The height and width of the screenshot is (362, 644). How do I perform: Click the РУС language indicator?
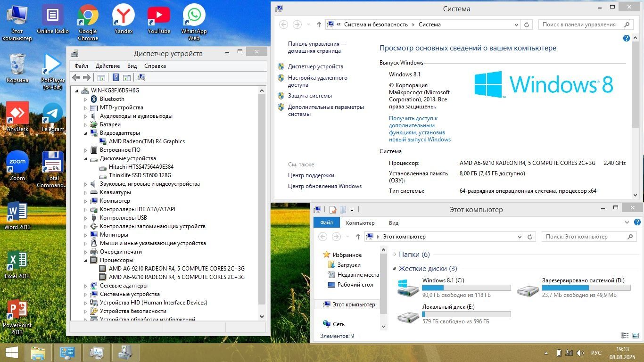596,353
